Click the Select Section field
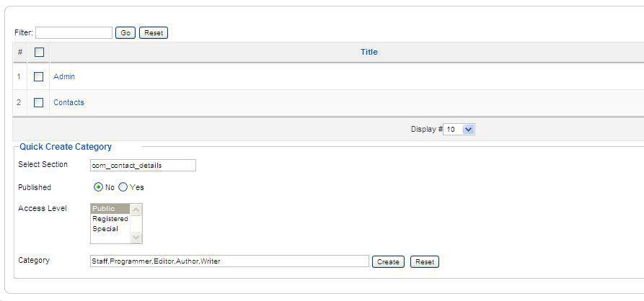 tap(143, 166)
